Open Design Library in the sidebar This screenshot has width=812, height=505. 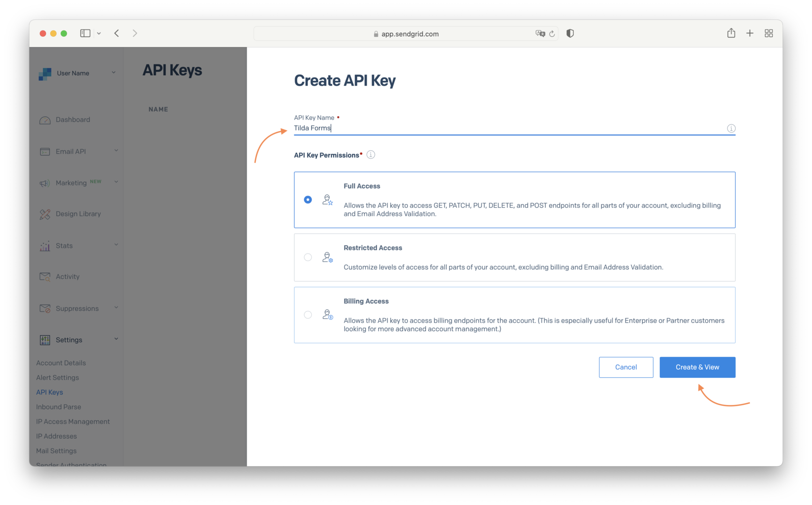point(78,214)
